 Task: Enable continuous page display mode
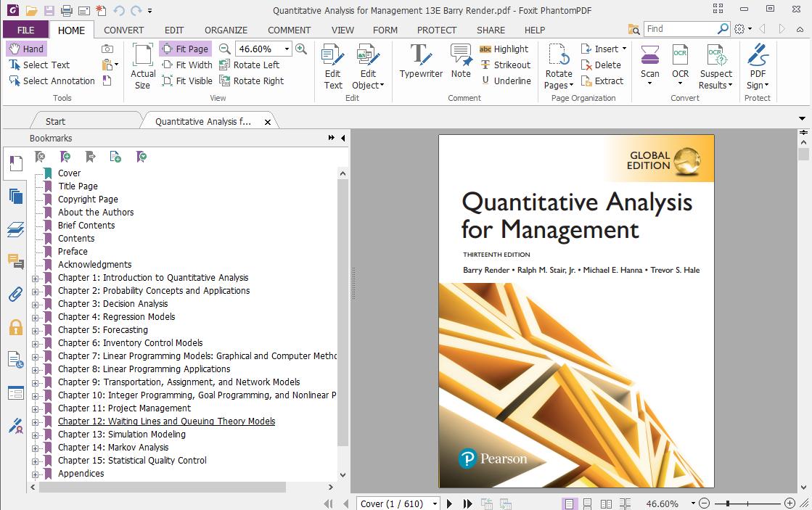pos(587,503)
